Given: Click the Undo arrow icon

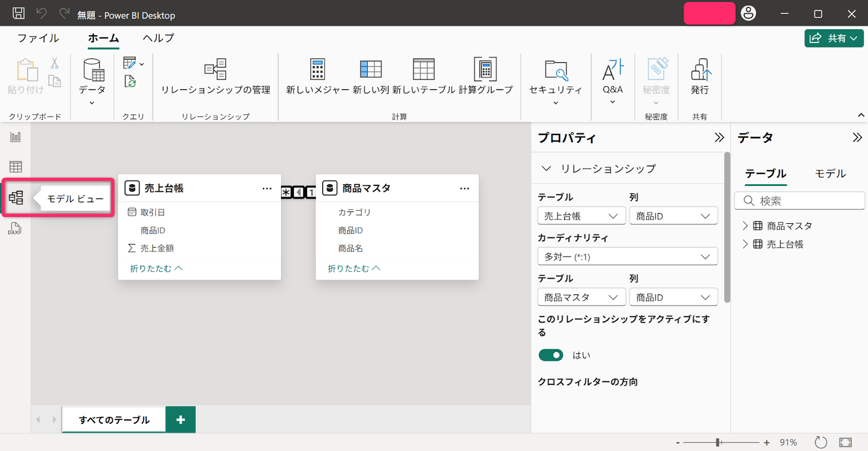Looking at the screenshot, I should (41, 13).
